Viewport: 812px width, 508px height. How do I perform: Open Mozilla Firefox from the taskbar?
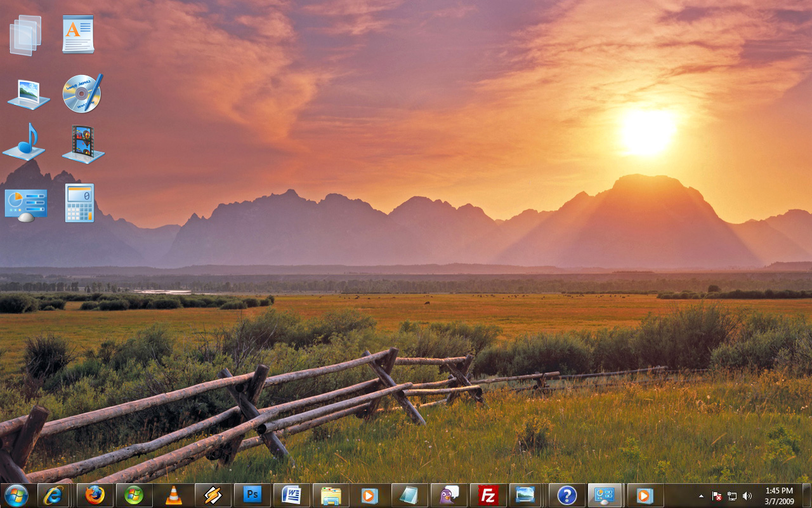pos(95,495)
